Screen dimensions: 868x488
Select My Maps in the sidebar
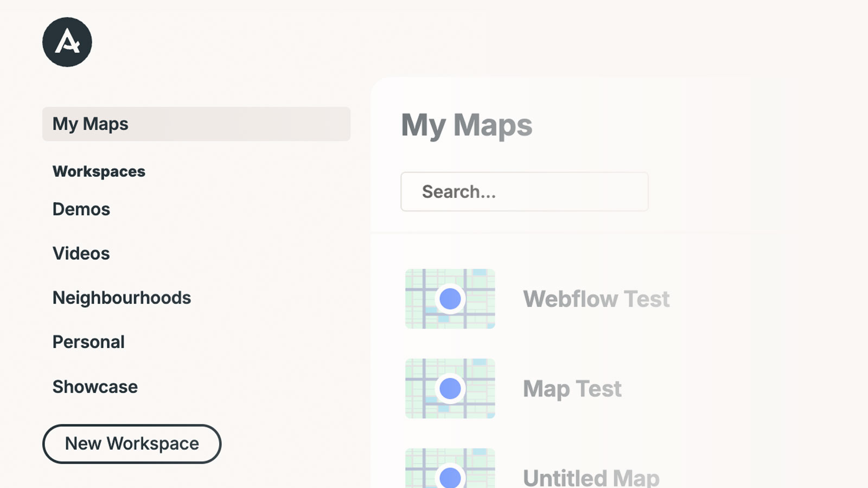(90, 124)
